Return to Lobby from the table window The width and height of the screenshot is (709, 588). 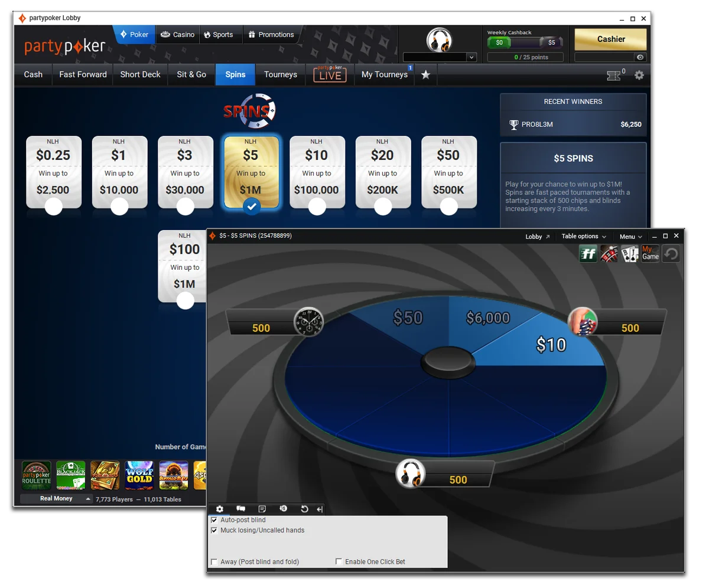(x=537, y=236)
